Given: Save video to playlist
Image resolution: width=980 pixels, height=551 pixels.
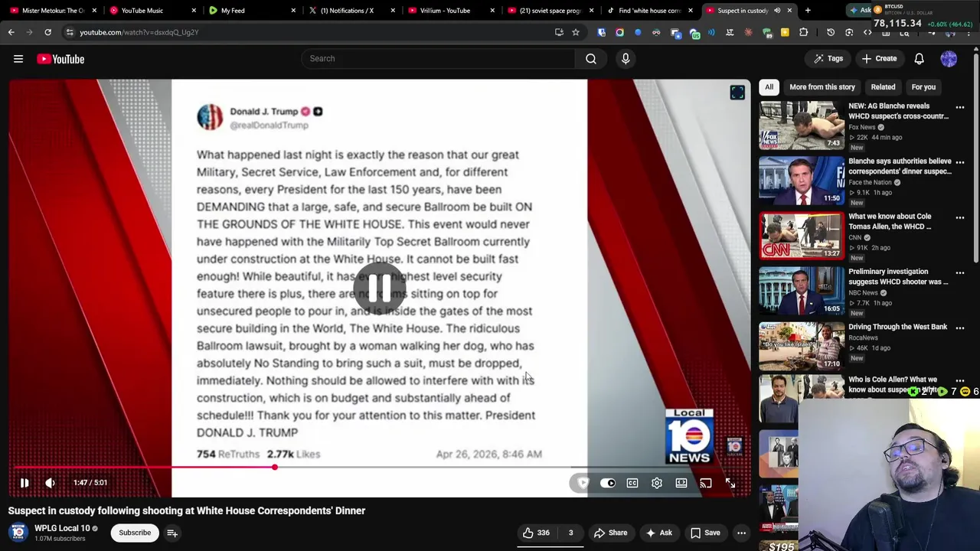Looking at the screenshot, I should tap(705, 533).
